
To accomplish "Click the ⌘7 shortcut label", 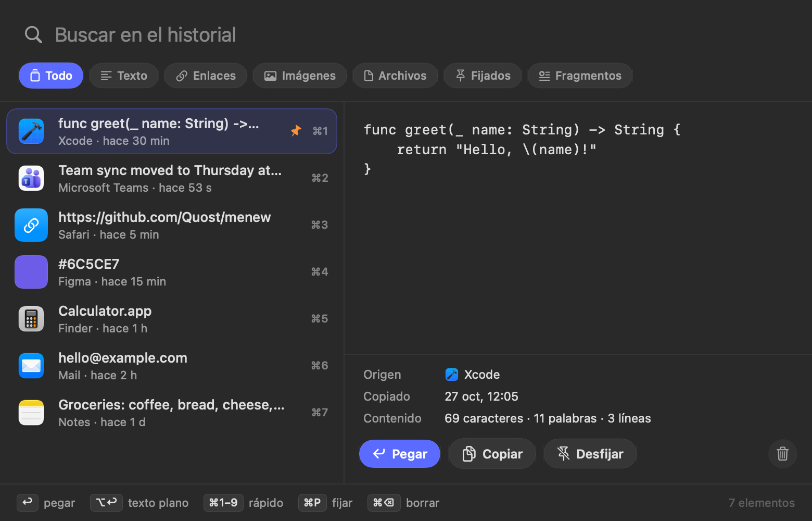I will click(x=320, y=413).
